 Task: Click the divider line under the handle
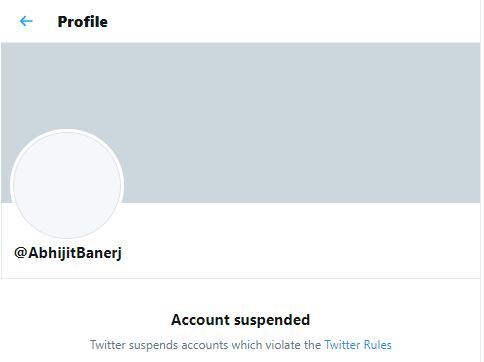tap(241, 278)
